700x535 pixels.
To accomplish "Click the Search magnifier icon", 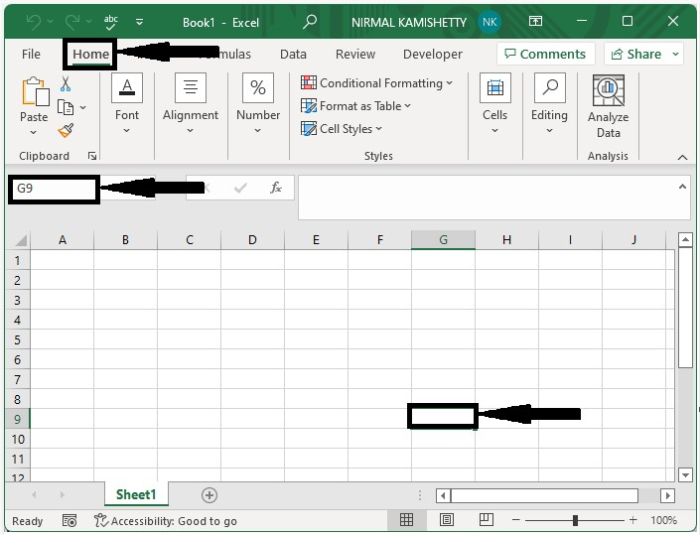I will point(309,21).
